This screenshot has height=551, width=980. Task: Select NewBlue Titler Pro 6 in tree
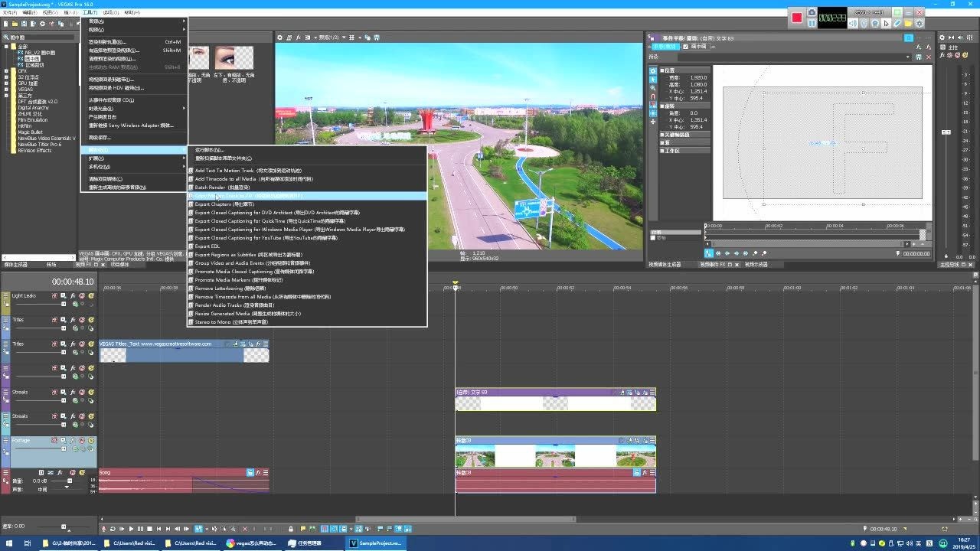click(x=40, y=144)
